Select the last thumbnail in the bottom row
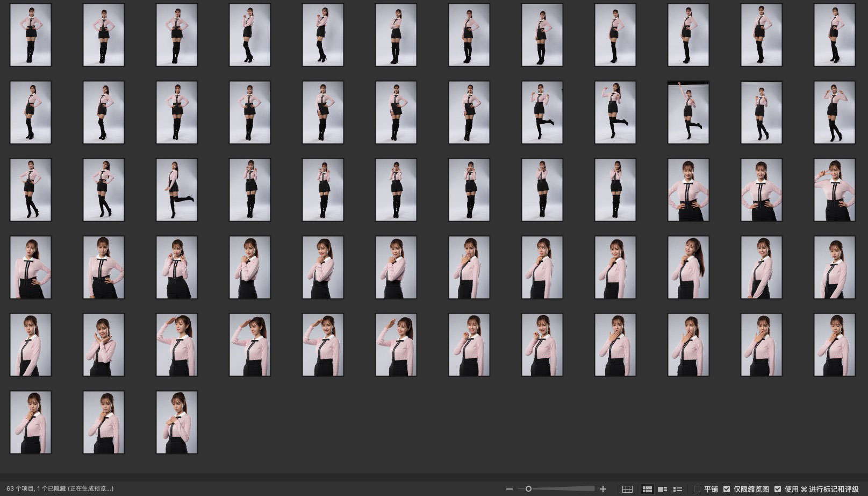Screen dimensions: 868x496 coord(177,422)
